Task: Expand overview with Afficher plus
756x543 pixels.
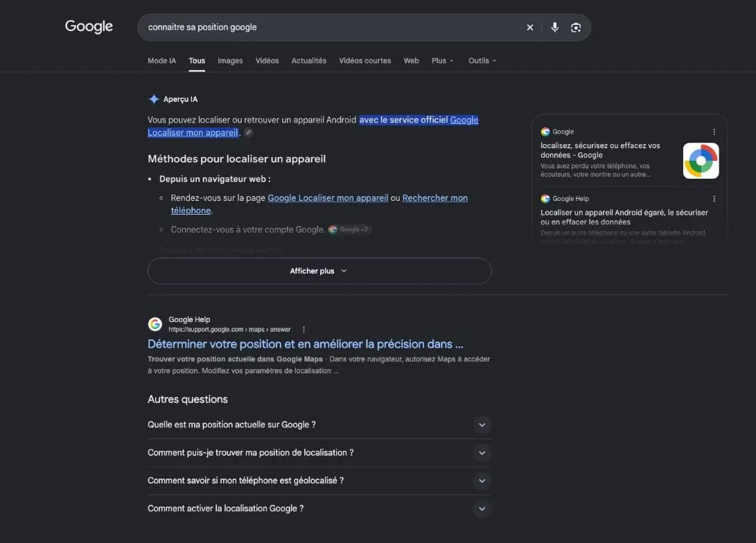Action: point(319,271)
